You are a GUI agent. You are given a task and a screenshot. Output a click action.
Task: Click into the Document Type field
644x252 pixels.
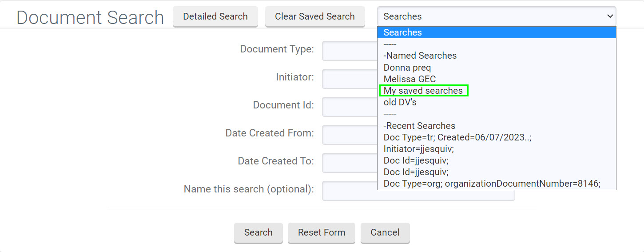(x=350, y=51)
